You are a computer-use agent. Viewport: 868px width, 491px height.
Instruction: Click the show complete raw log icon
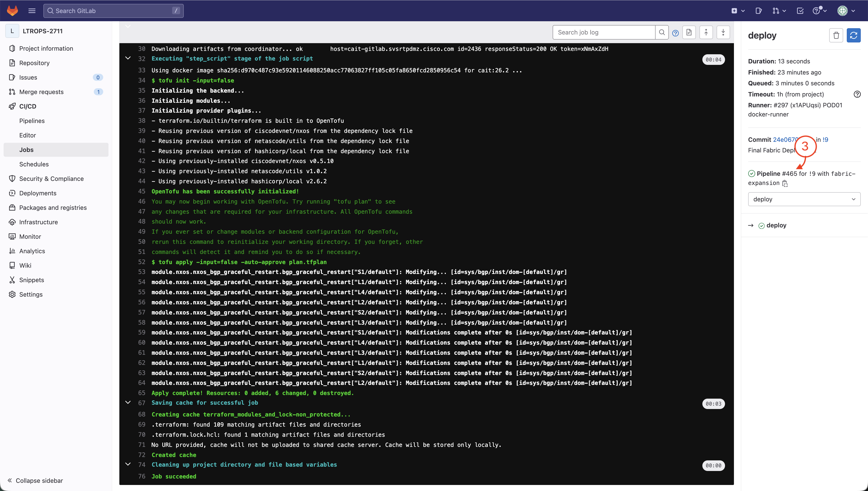tap(689, 32)
